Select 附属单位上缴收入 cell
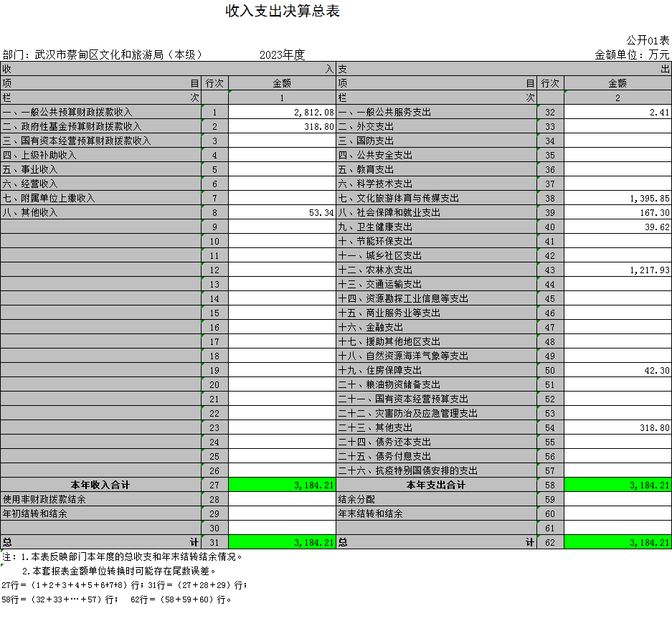 100,198
